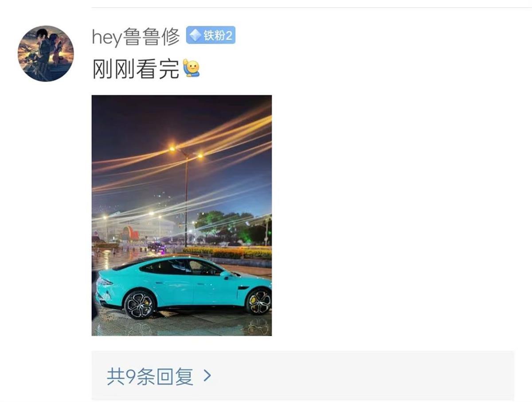This screenshot has width=532, height=402.
Task: Click the car's front wheel with yellow caliper
Action: [259, 301]
